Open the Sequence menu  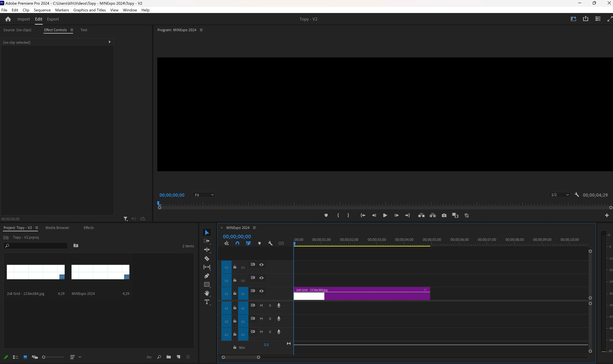[42, 10]
